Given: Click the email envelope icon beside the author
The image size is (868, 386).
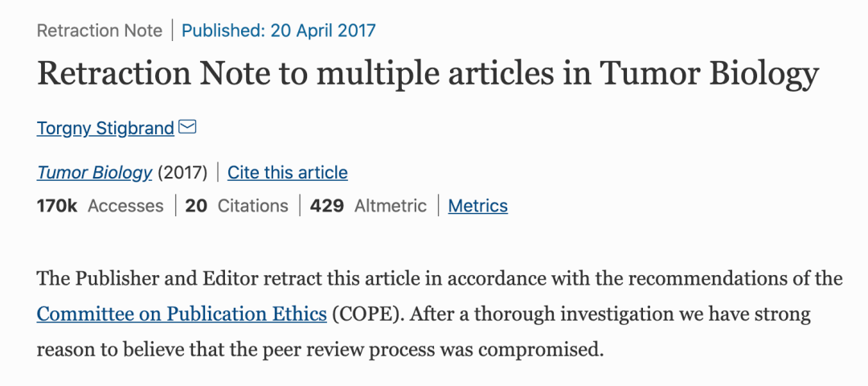Looking at the screenshot, I should [x=187, y=127].
